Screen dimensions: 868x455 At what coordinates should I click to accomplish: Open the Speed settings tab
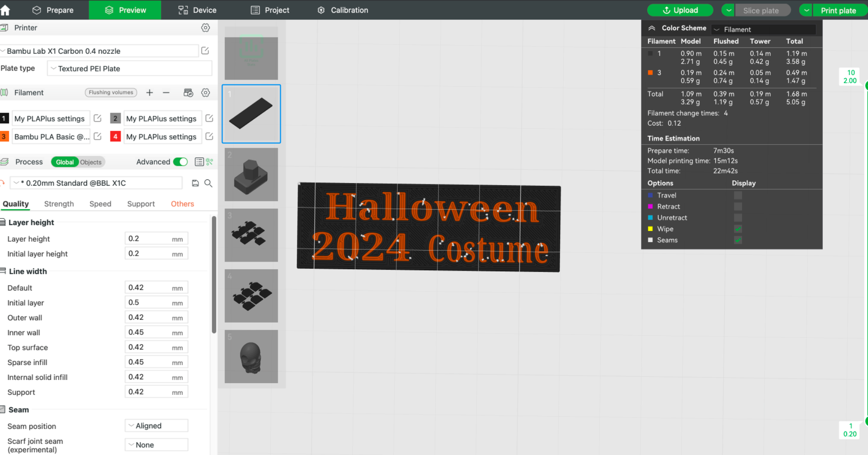[x=100, y=204]
